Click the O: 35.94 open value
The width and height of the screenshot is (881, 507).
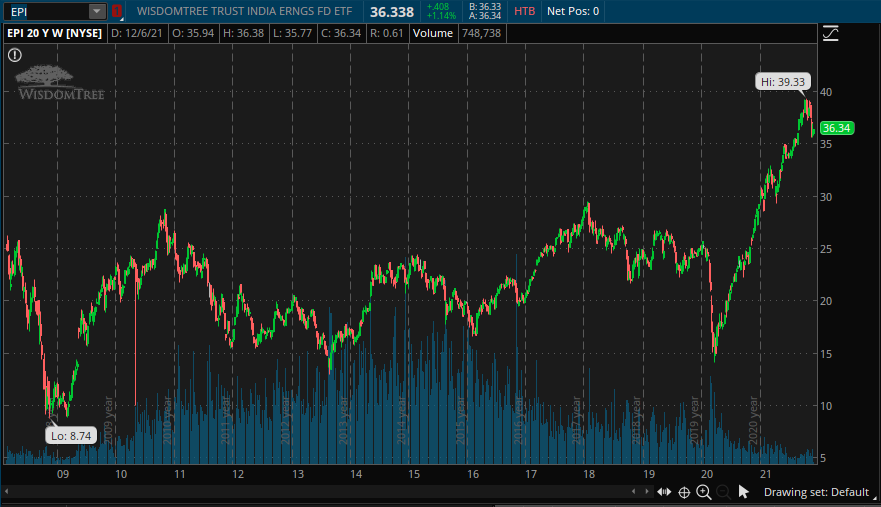193,33
